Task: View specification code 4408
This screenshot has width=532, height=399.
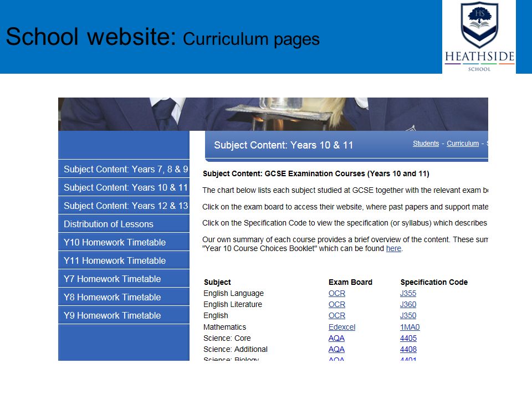Action: coord(408,350)
